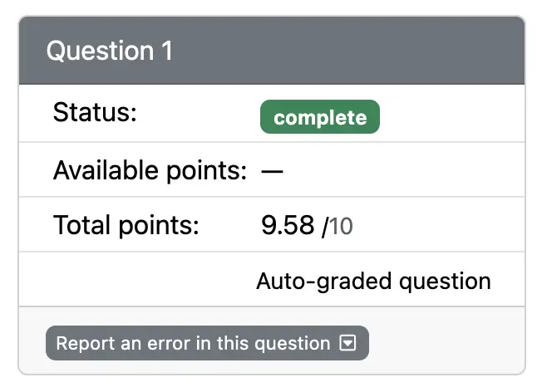Click the green complete status badge
This screenshot has height=392, width=542.
320,117
